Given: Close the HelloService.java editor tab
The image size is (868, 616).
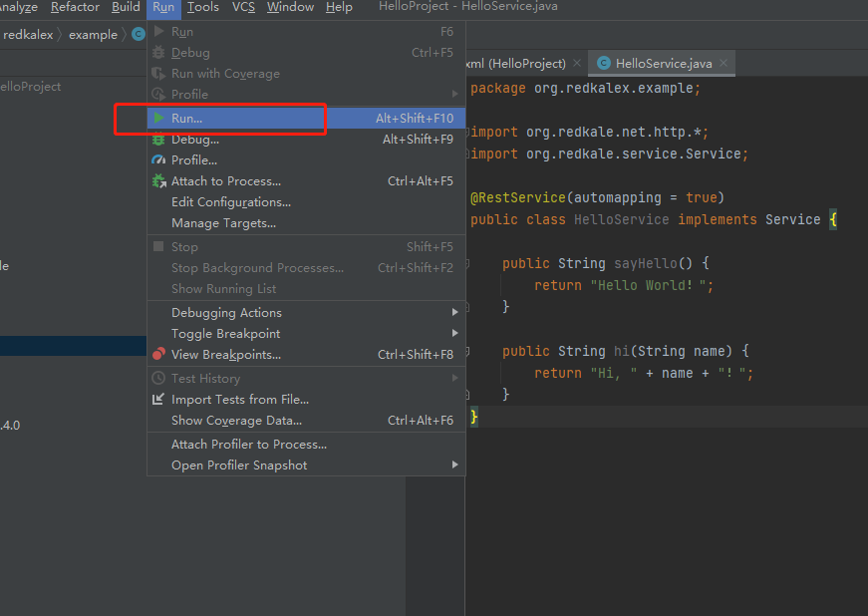Looking at the screenshot, I should pos(724,64).
